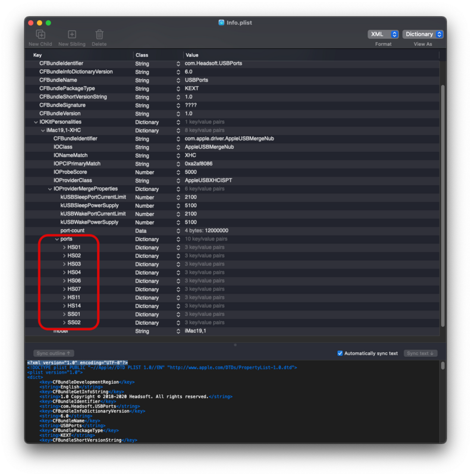Expand the HS02 port entry
Image resolution: width=471 pixels, height=476 pixels.
tap(64, 256)
